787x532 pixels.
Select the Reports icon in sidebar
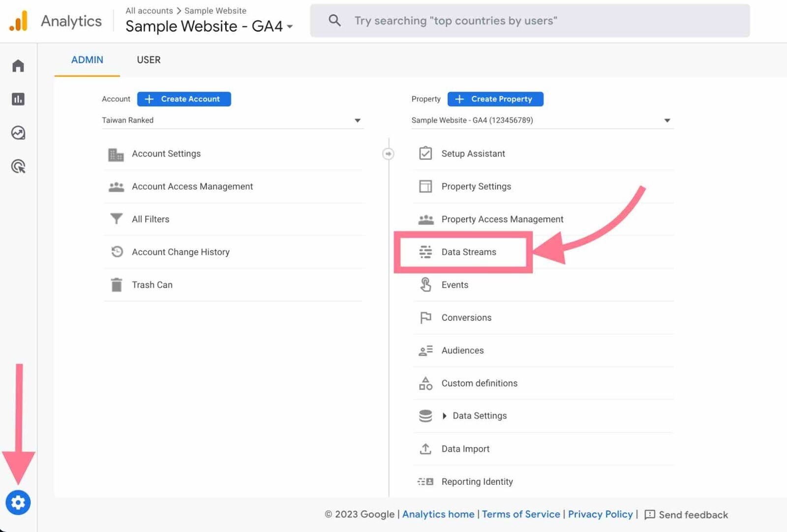pyautogui.click(x=18, y=99)
